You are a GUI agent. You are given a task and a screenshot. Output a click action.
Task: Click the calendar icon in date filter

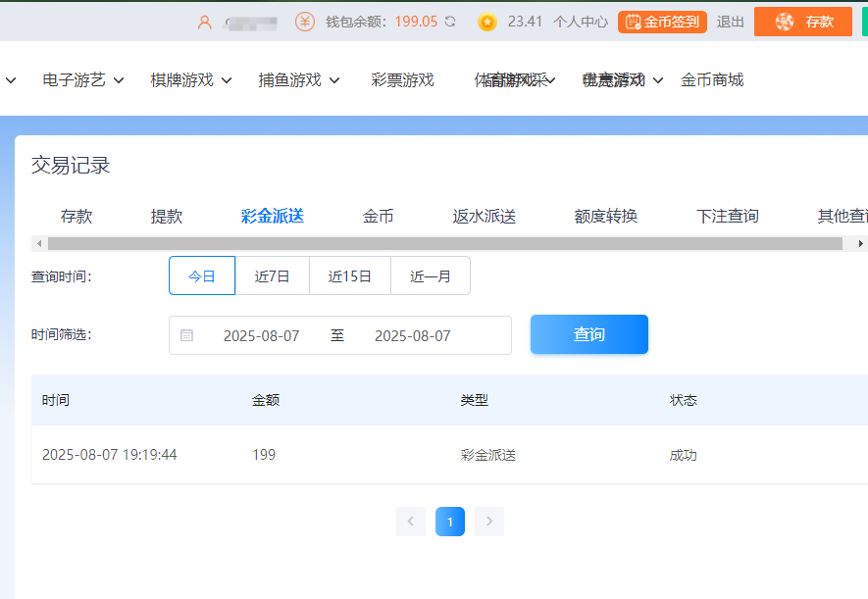click(186, 335)
